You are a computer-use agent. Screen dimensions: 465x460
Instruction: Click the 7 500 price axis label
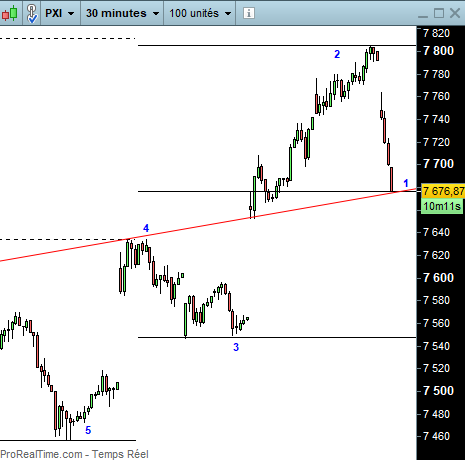pos(438,391)
